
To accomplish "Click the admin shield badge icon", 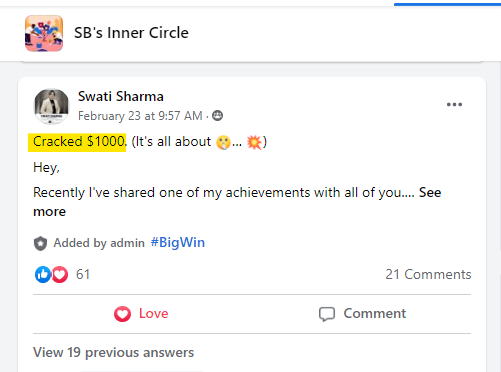I will [x=40, y=243].
